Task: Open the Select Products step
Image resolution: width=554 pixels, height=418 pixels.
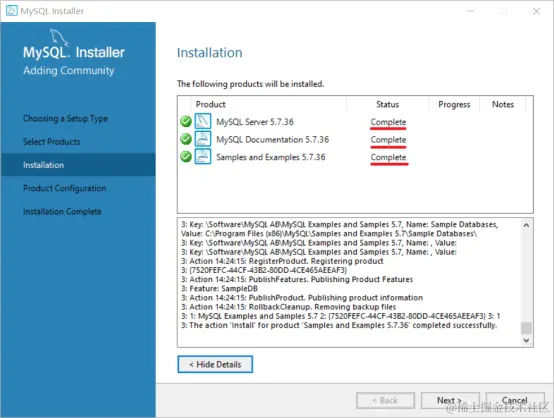Action: (x=52, y=142)
